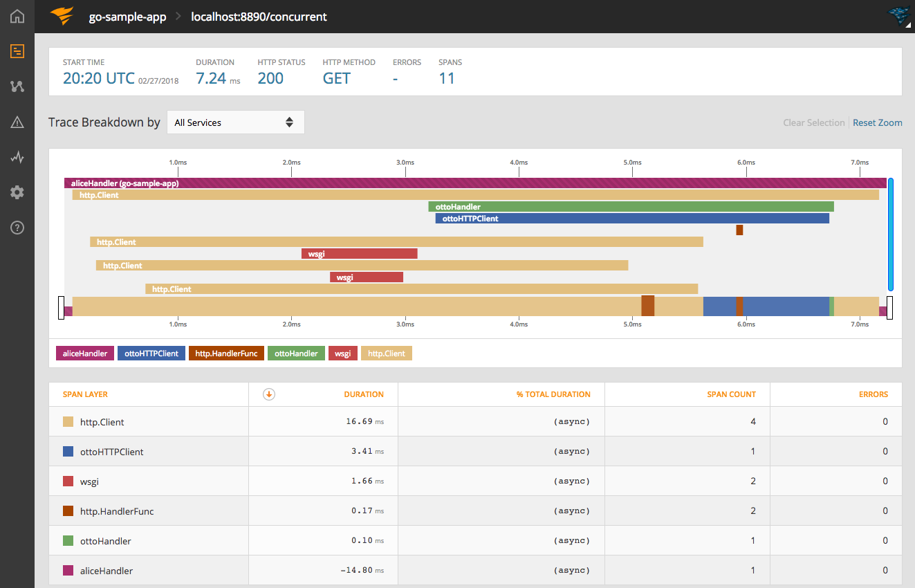
Task: Toggle the wsgi legend filter
Action: tap(342, 353)
